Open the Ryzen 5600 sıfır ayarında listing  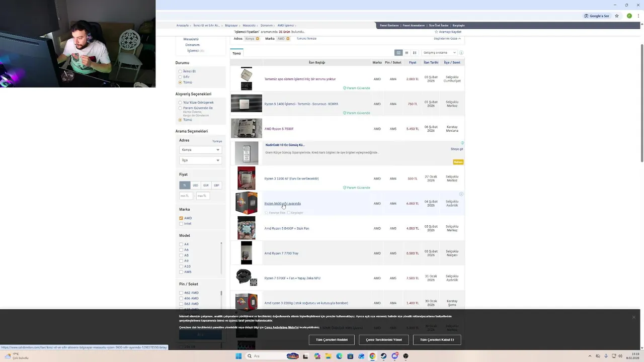(x=283, y=204)
